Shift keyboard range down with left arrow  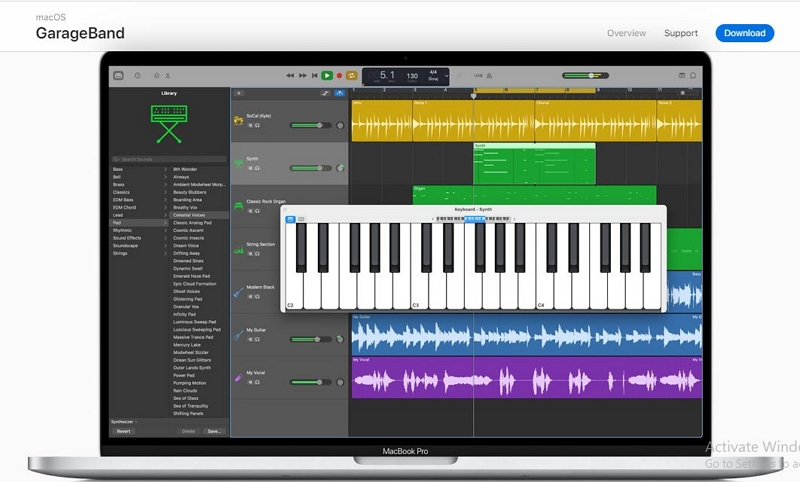(433, 219)
